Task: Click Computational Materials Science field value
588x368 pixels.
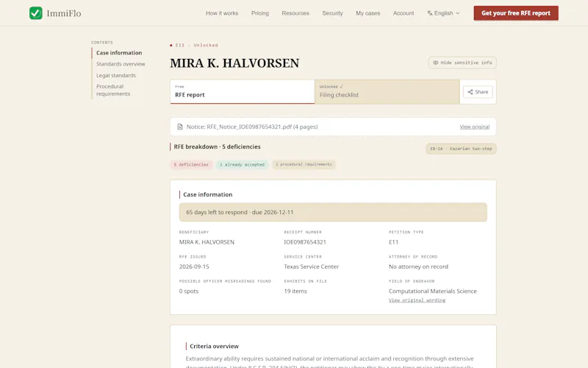Action: (x=433, y=291)
